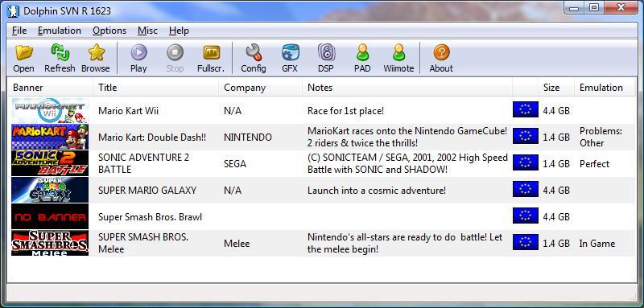Viewport: 644px width, 308px height.
Task: Sort list by Company column header
Action: 261,88
